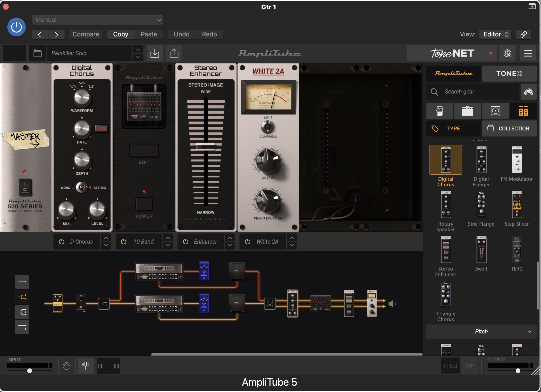Toggle the White 2A slot power button

(x=248, y=241)
